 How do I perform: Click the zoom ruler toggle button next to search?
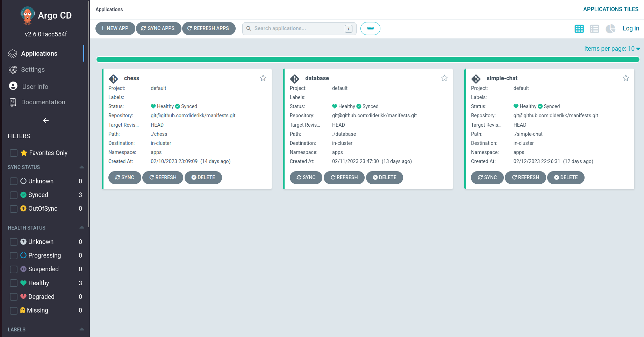[x=370, y=28]
